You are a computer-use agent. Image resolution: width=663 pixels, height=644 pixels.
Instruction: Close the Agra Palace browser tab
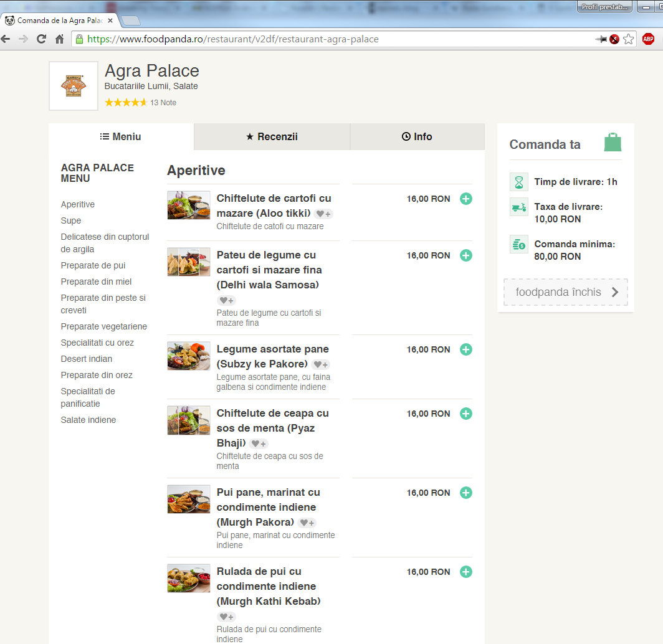(x=110, y=21)
